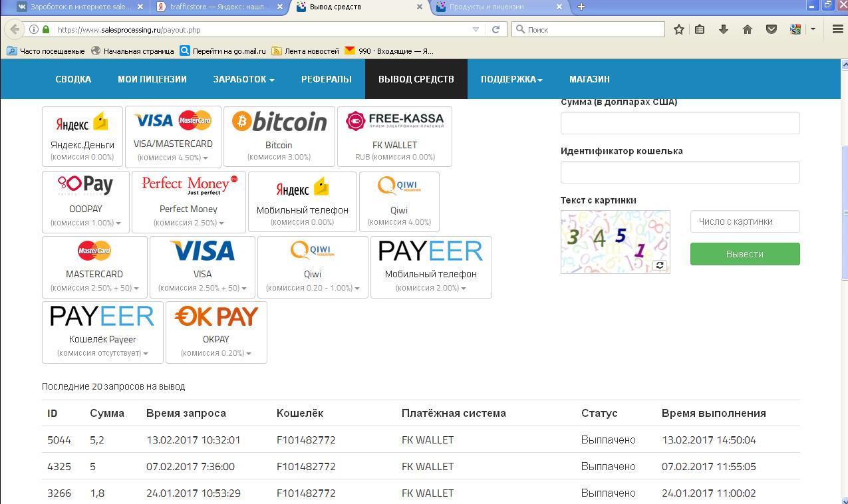Close the 'trafficstore — Яндекс' tab
The image size is (848, 504).
pyautogui.click(x=279, y=7)
